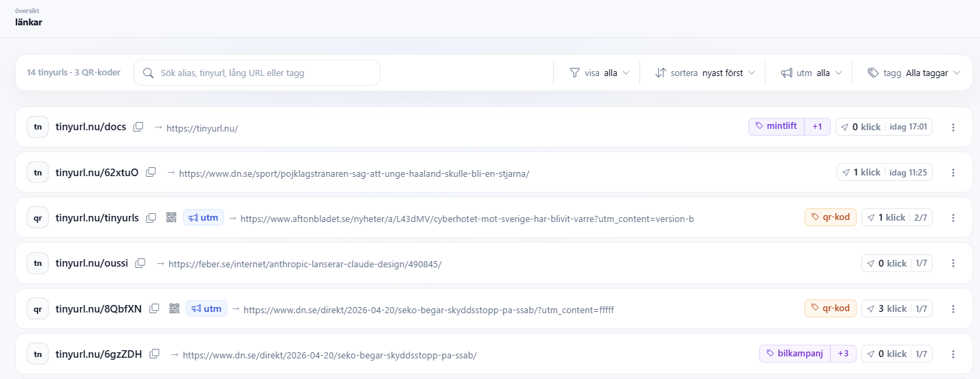Screen dimensions: 980x379
Task: Click the feber.se claude-design destination URL
Action: (x=305, y=264)
